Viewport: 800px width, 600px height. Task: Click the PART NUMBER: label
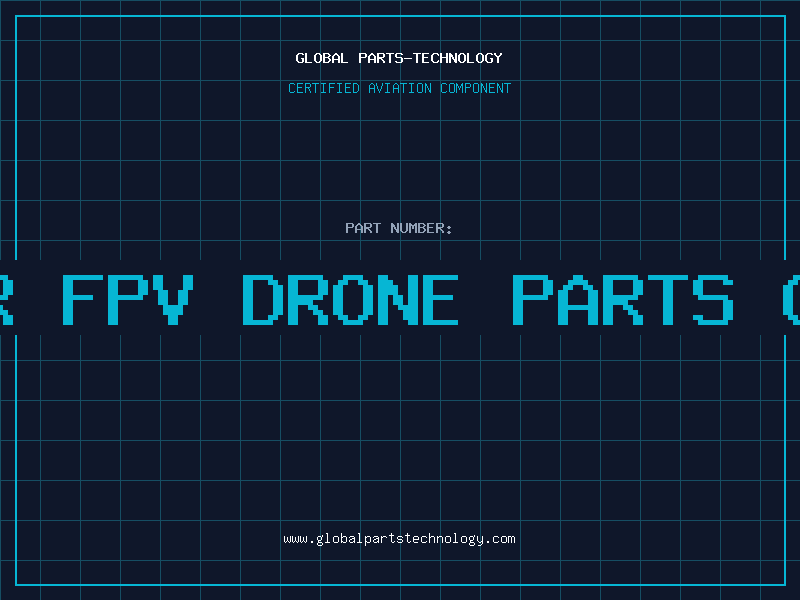click(x=398, y=228)
